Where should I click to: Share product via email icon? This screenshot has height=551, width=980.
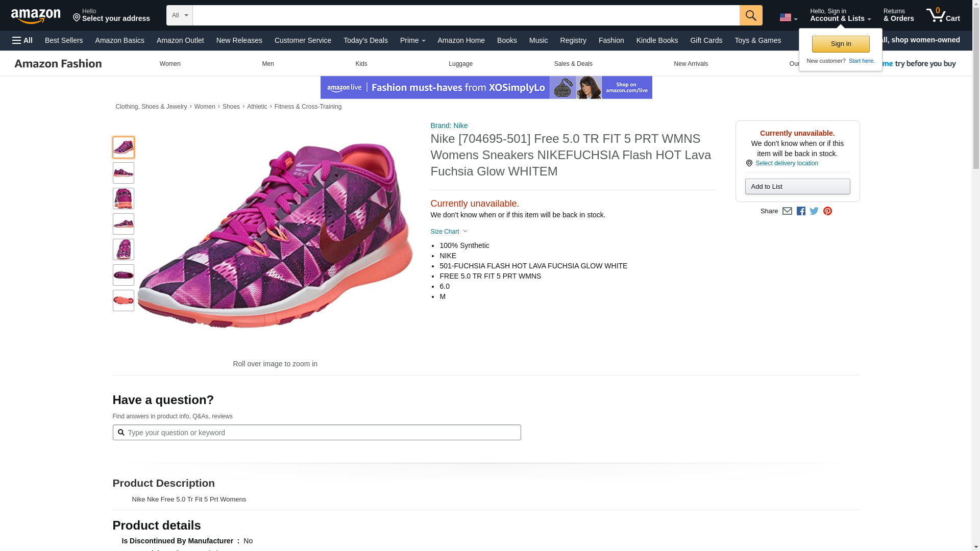coord(787,211)
